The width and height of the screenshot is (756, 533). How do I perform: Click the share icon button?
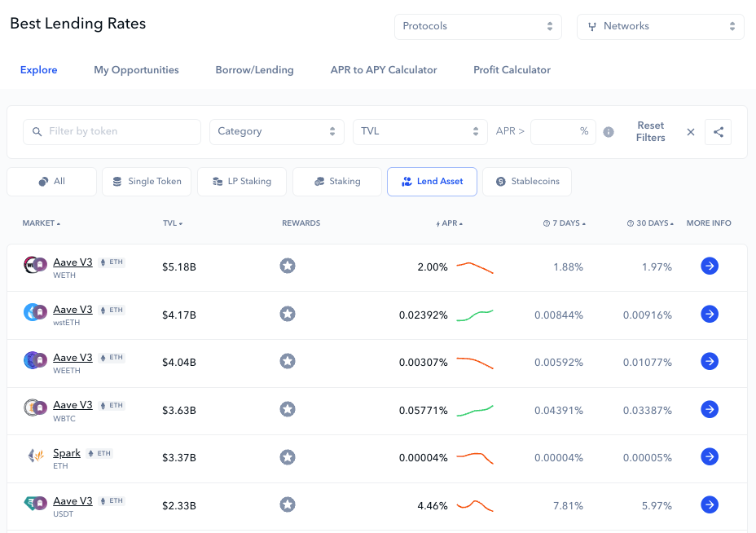click(x=718, y=132)
